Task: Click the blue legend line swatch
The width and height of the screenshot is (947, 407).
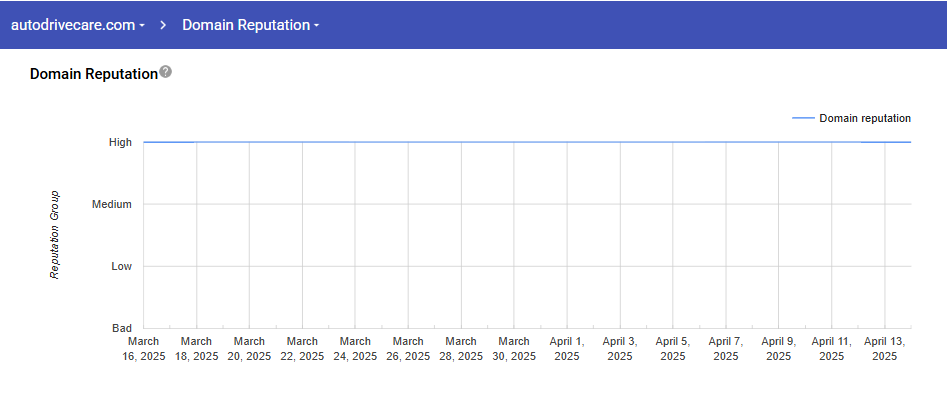Action: tap(802, 118)
